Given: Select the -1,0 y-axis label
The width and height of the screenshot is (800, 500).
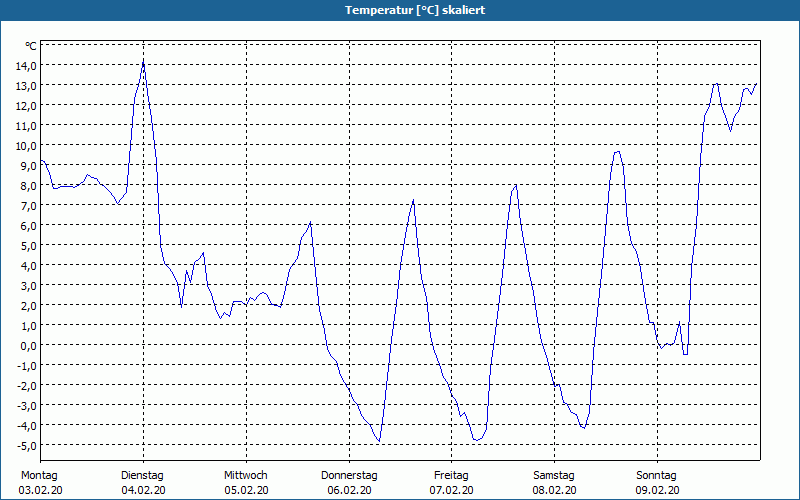Looking at the screenshot, I should [27, 365].
